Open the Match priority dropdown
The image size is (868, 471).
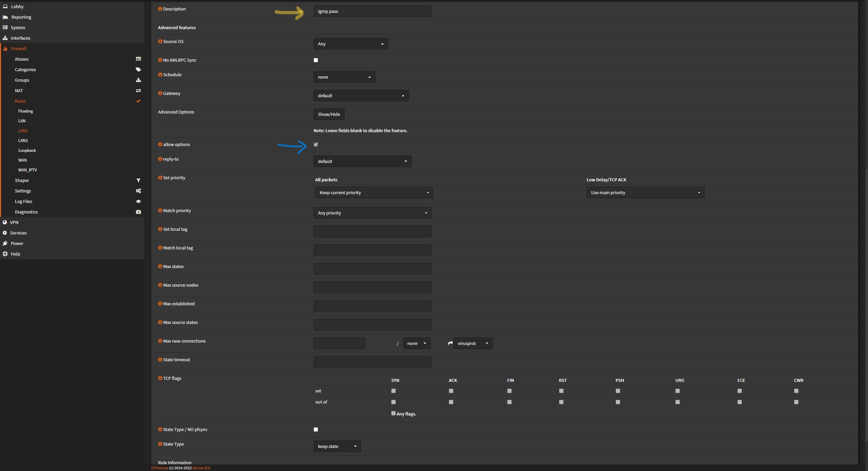pyautogui.click(x=372, y=213)
